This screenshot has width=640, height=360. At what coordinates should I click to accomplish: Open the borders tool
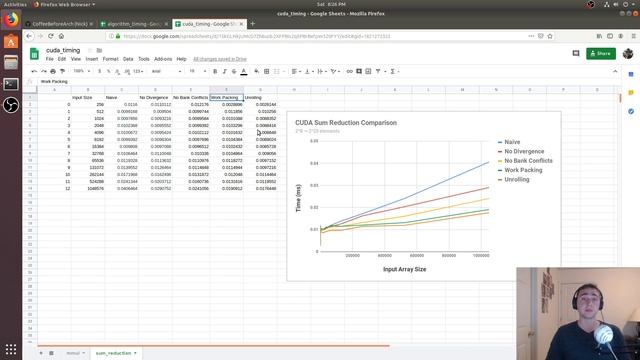tap(267, 71)
